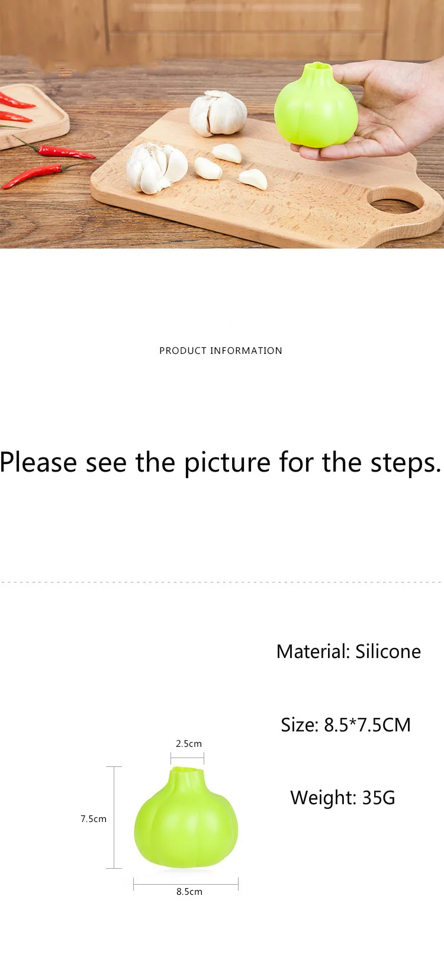Click the vertical height measurement line
The height and width of the screenshot is (980, 444).
pos(114,817)
